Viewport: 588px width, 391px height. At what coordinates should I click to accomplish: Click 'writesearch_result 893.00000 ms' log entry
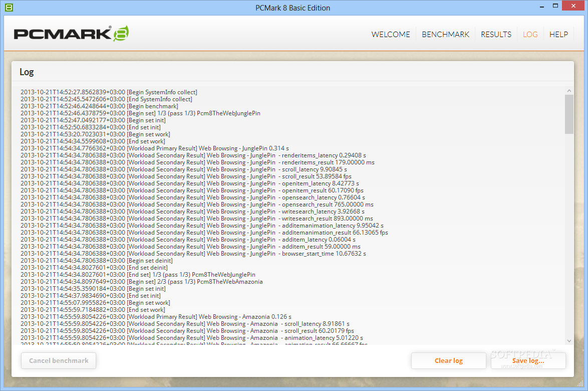[x=196, y=219]
